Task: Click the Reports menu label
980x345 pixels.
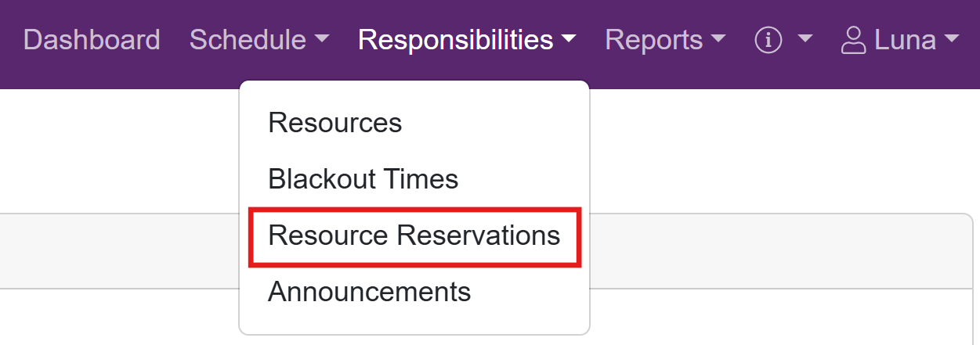Action: coord(653,40)
